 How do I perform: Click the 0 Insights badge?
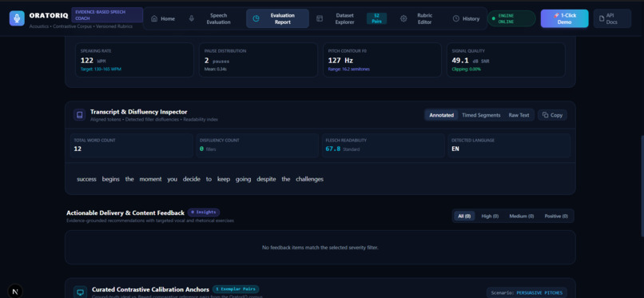click(x=204, y=213)
